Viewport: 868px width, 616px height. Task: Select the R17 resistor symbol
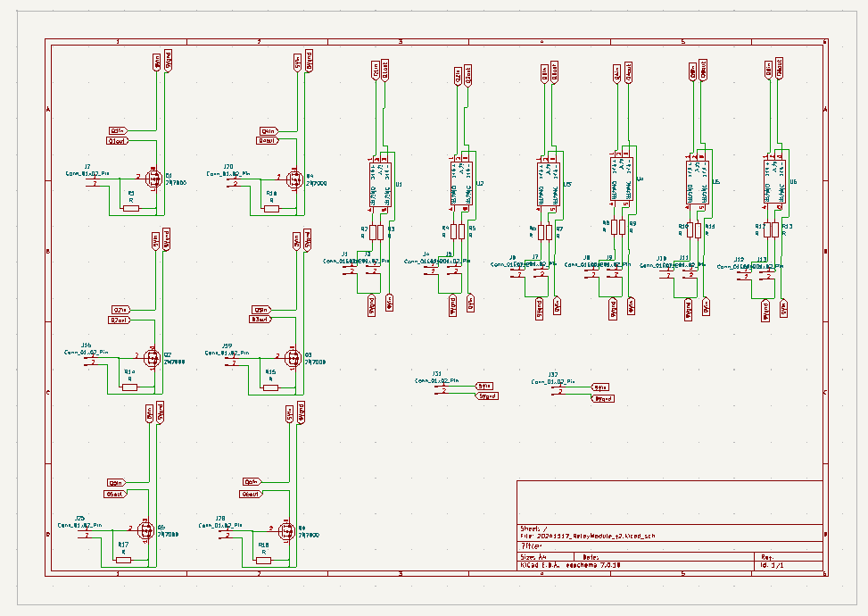[124, 560]
